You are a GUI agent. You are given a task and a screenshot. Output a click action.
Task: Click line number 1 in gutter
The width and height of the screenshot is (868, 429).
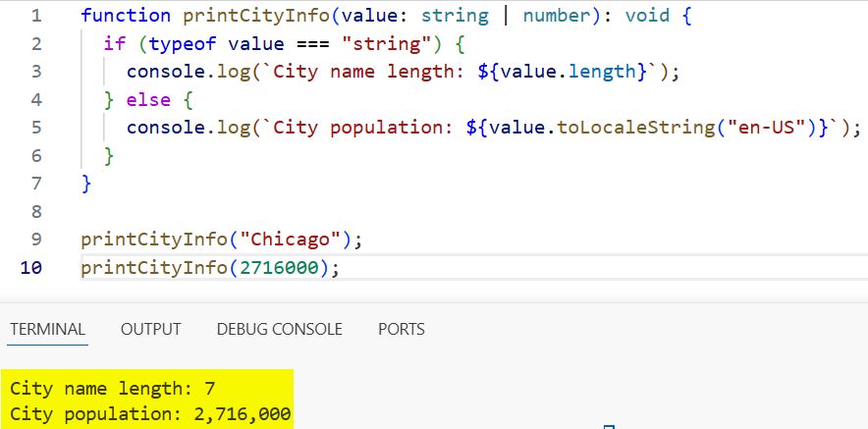pos(36,16)
